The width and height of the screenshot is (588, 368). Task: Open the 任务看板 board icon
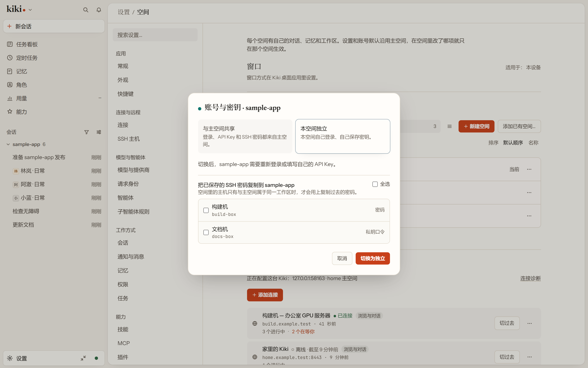(10, 44)
